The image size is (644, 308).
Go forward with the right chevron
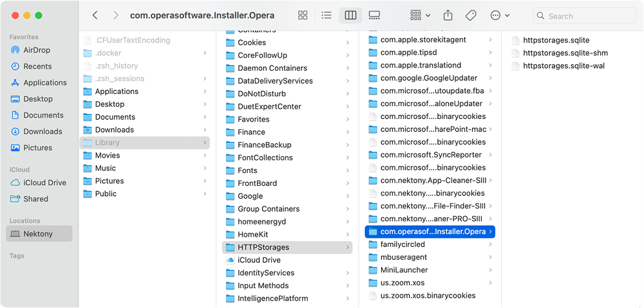115,15
